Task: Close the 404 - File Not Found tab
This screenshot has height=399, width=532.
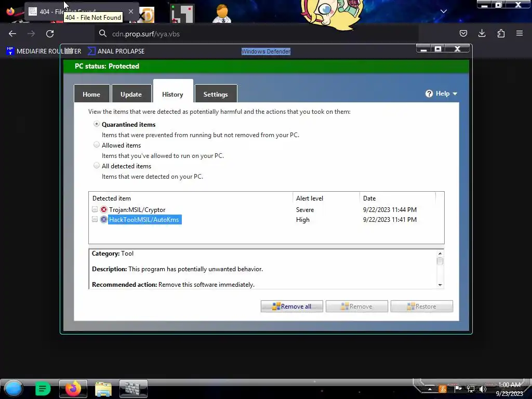Action: pyautogui.click(x=130, y=11)
